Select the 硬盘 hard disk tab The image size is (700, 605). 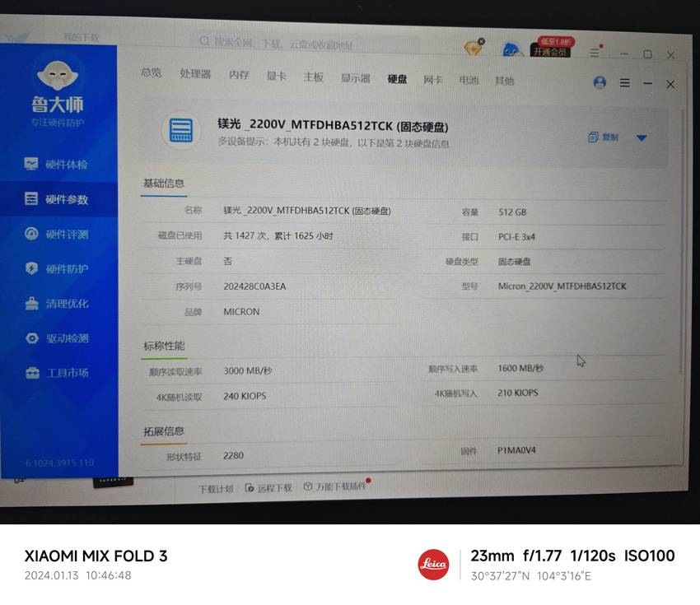(x=397, y=79)
